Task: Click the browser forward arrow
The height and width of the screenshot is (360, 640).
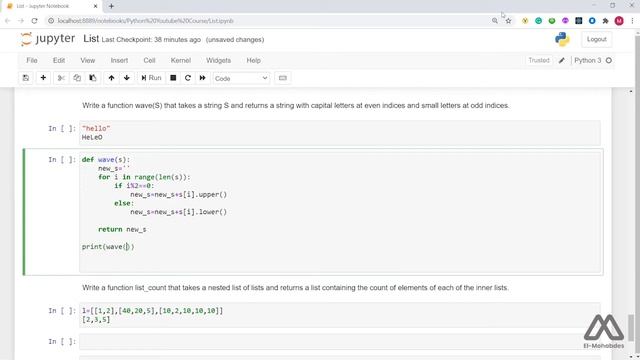Action: (21, 20)
